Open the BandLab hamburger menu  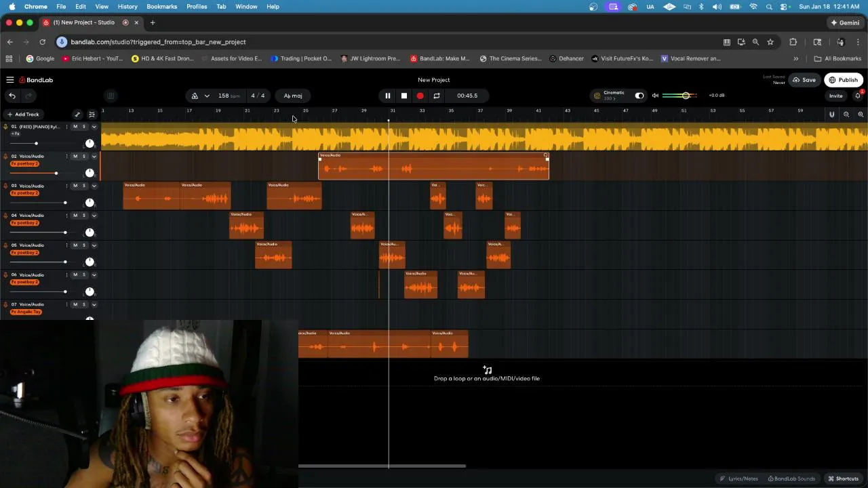10,80
